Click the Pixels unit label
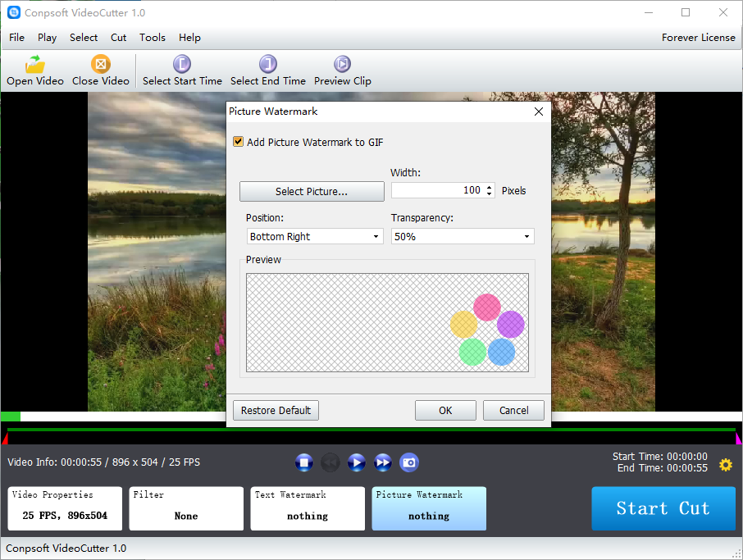The image size is (743, 560). coord(513,190)
